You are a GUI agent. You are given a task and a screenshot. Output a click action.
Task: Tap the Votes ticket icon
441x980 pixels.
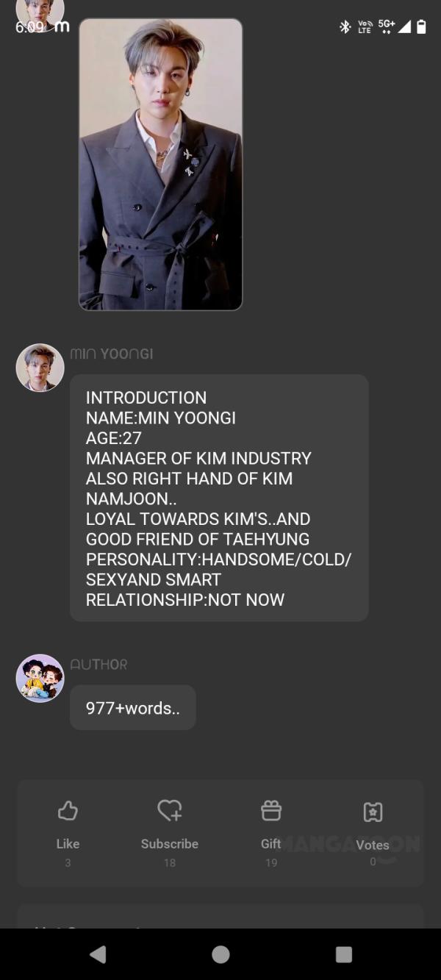(x=373, y=812)
